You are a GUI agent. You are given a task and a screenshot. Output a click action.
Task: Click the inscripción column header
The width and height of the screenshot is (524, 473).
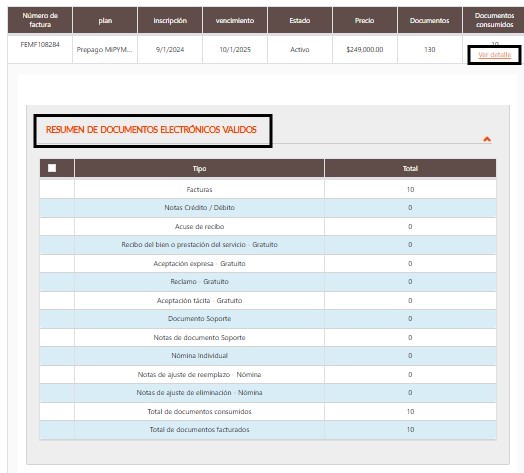coord(170,20)
